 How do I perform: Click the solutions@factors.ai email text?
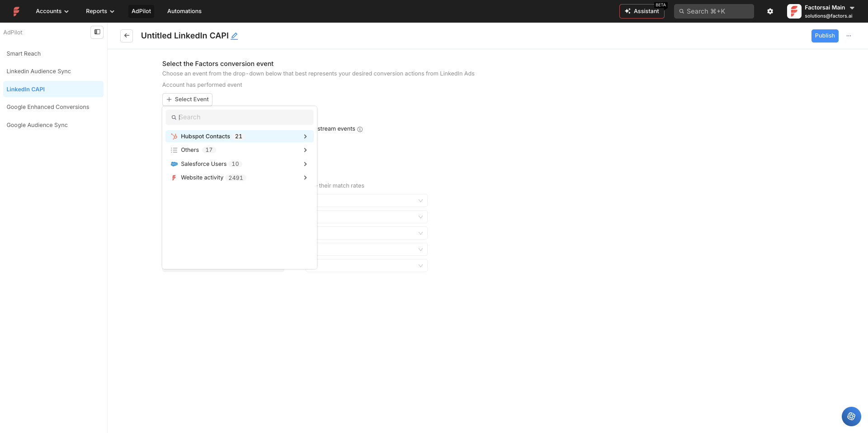click(828, 16)
